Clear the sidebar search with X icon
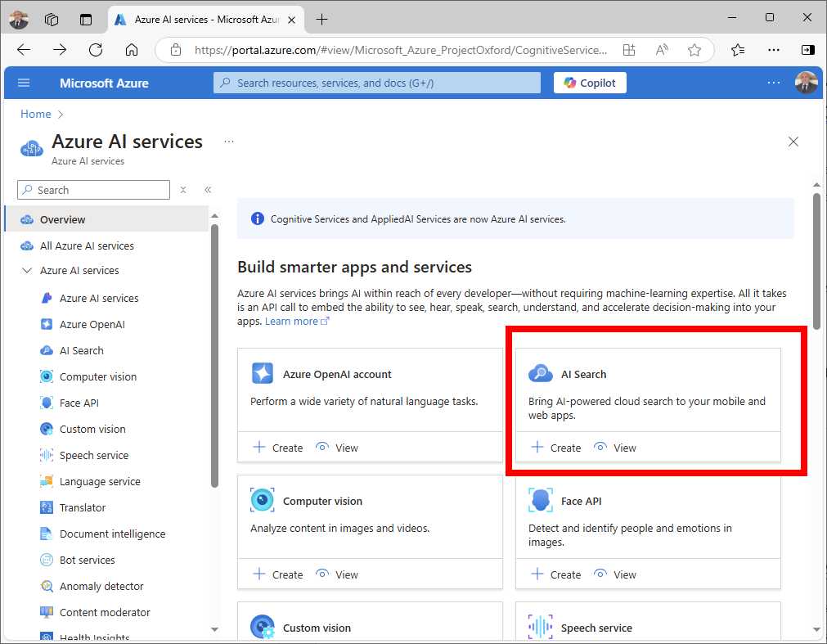The height and width of the screenshot is (644, 827). pyautogui.click(x=183, y=190)
